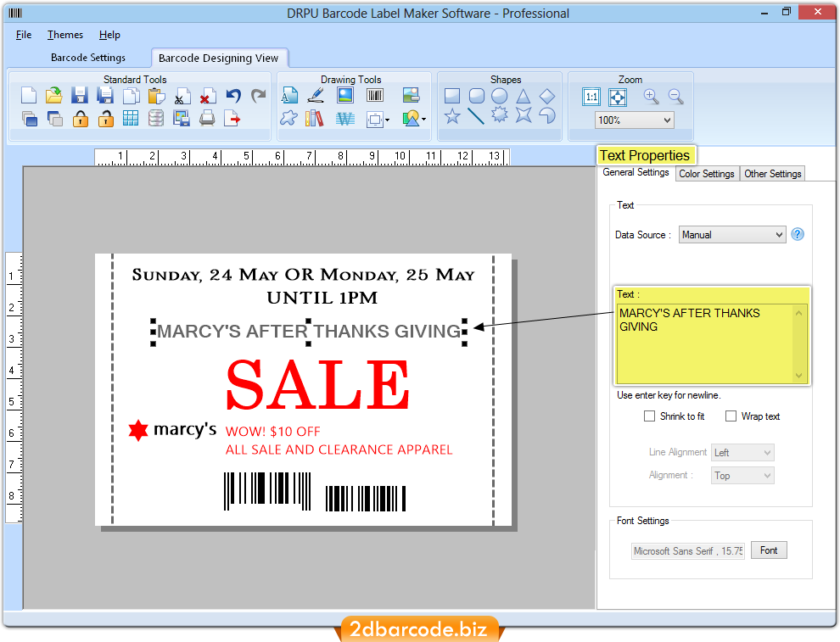Copy the selected object
Image resolution: width=840 pixels, height=642 pixels.
(132, 96)
